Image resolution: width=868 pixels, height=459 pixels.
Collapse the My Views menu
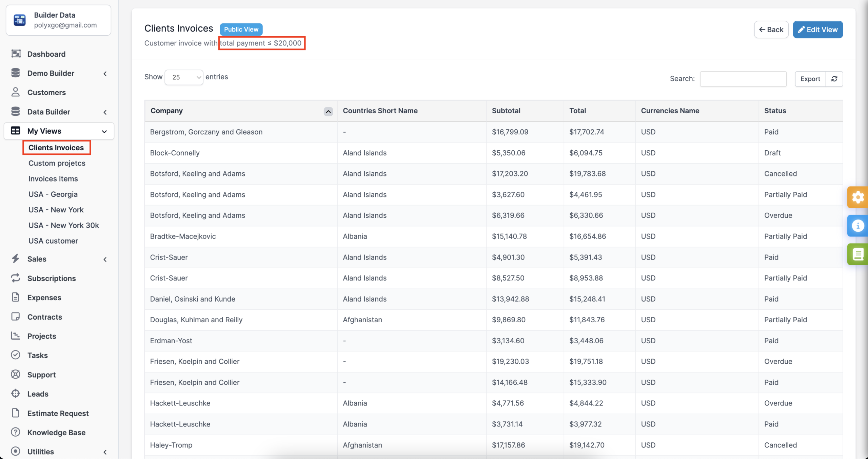point(104,131)
